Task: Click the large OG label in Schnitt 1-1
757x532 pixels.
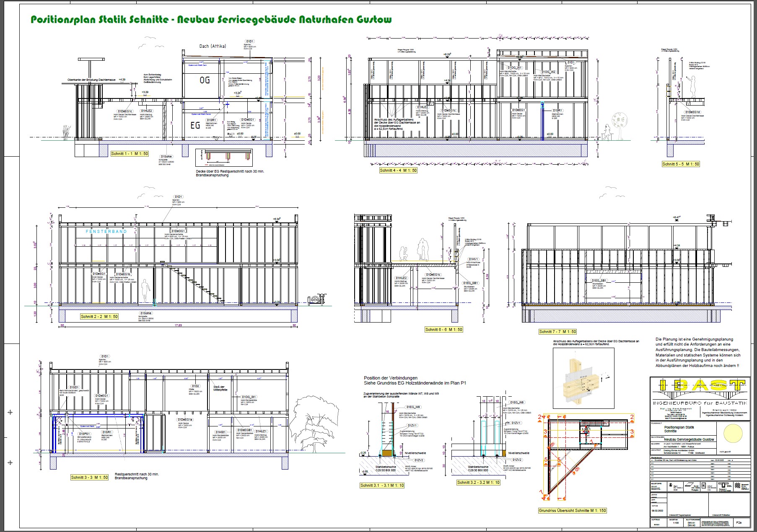Action: click(x=205, y=80)
